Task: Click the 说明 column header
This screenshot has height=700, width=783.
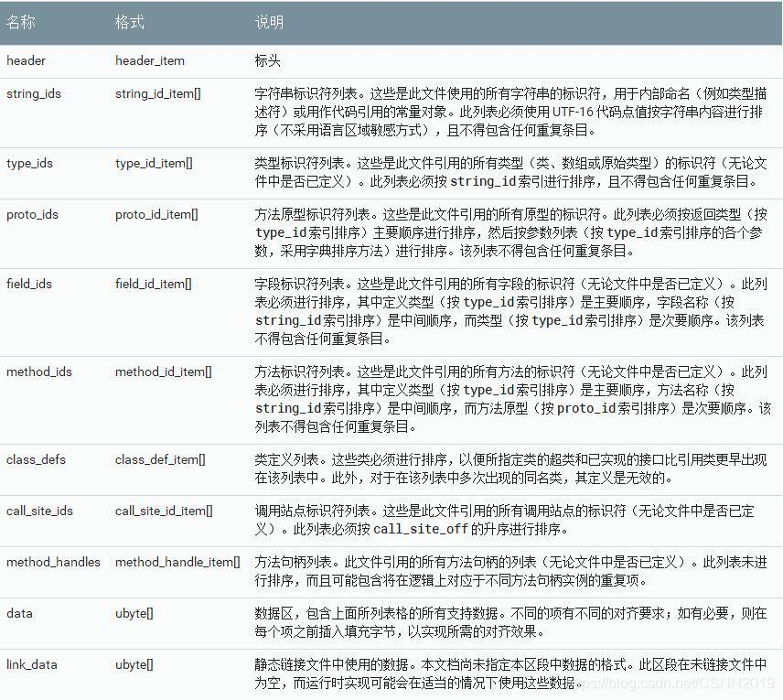Action: pos(269,22)
